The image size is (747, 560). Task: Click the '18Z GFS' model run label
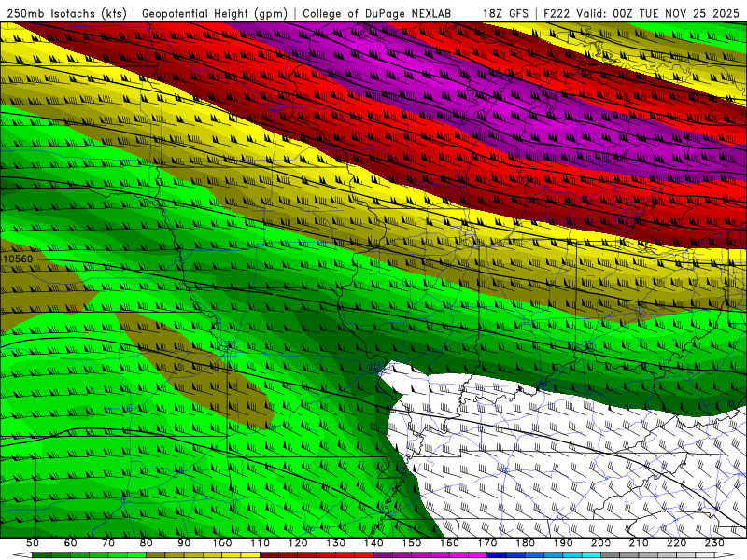pos(505,13)
